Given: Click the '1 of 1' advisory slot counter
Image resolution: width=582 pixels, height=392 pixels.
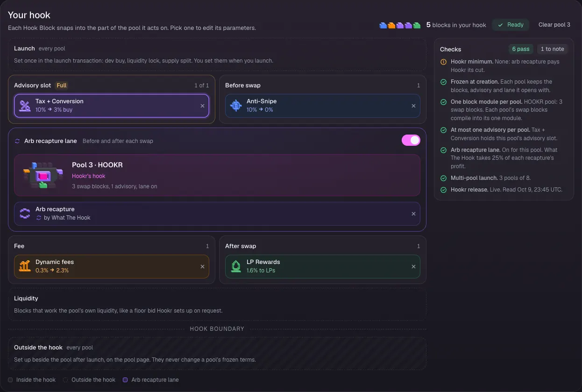Looking at the screenshot, I should point(202,86).
